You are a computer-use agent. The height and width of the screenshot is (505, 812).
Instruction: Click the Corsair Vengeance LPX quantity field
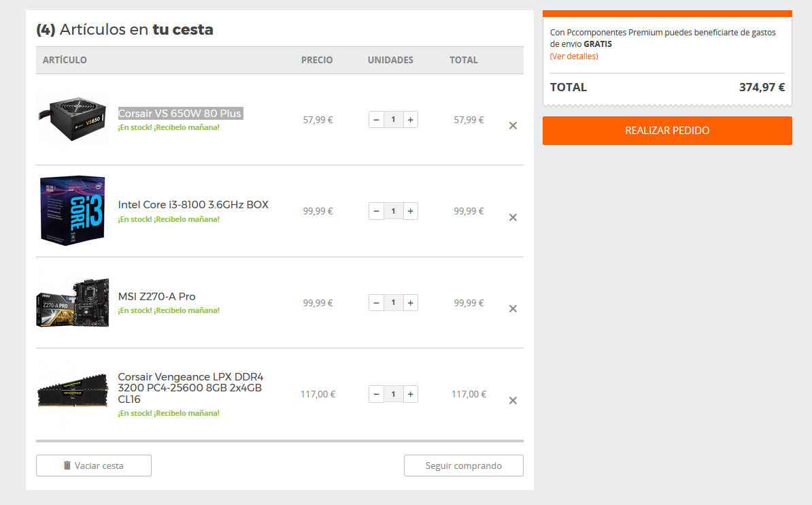pos(394,394)
